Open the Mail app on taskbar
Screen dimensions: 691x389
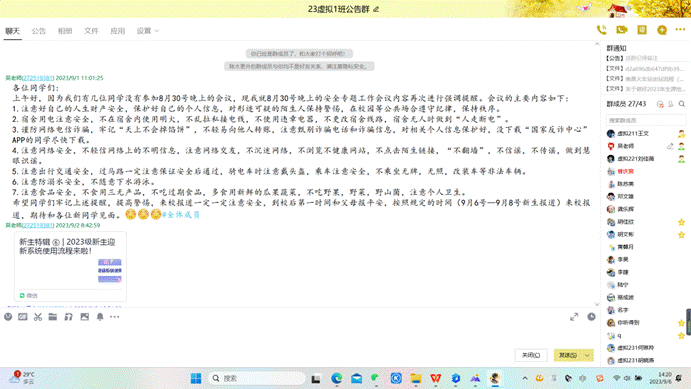click(x=357, y=378)
